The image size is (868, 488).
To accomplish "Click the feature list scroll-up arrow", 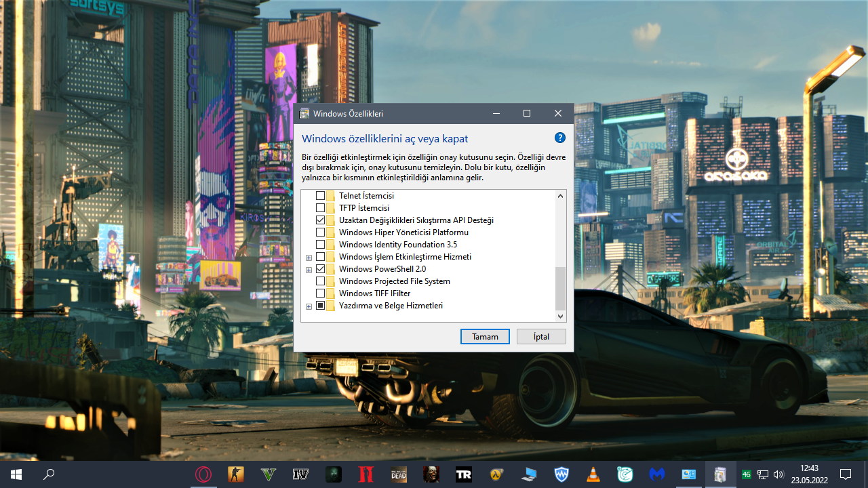I will click(560, 196).
